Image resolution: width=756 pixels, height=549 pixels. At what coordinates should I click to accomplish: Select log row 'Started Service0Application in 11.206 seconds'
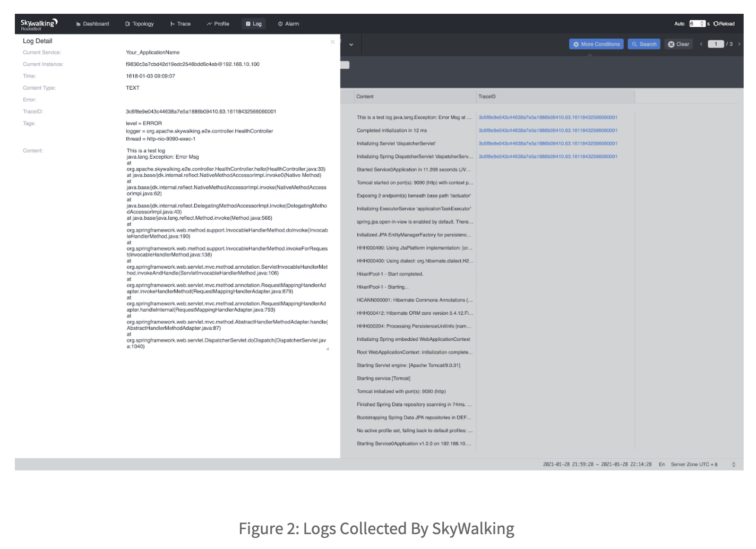(x=414, y=170)
